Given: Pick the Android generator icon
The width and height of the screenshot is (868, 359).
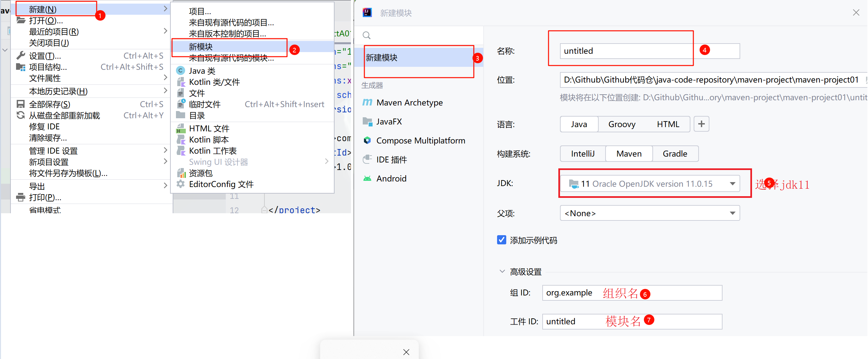Looking at the screenshot, I should pyautogui.click(x=367, y=179).
